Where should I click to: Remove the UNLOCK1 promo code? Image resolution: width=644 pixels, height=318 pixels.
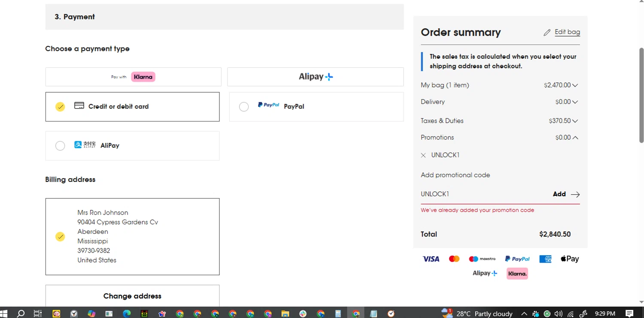[423, 155]
